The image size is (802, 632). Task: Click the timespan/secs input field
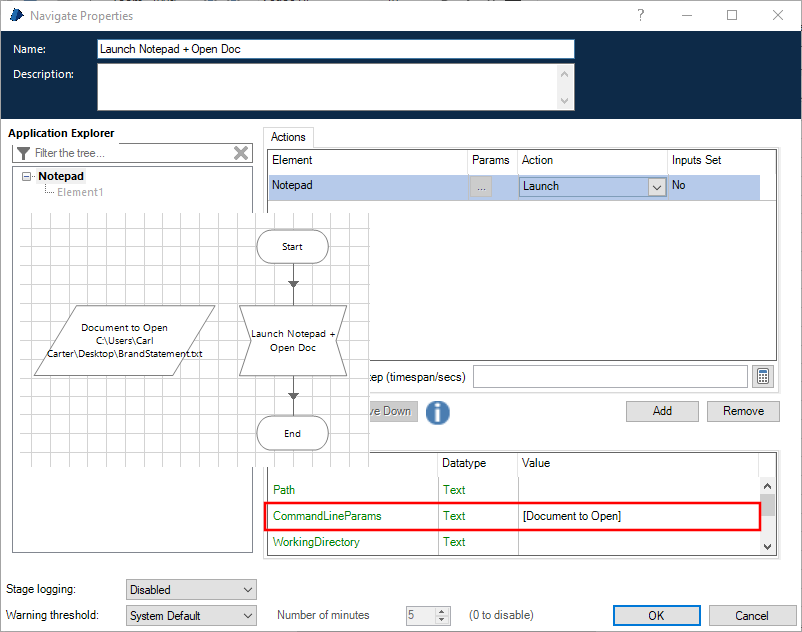(x=610, y=377)
